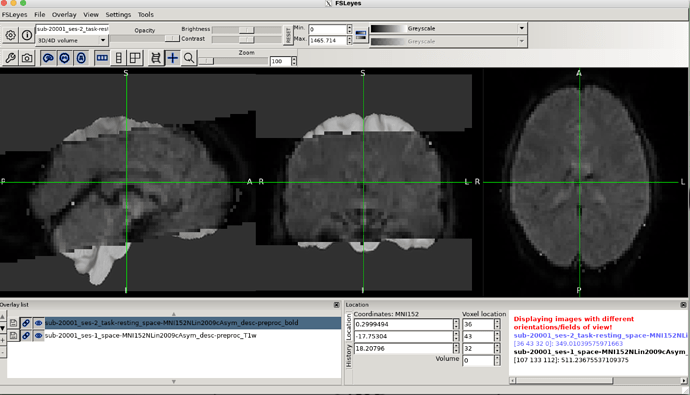The height and width of the screenshot is (395, 690).
Task: Select the preproc_bold overlay row
Action: (174, 323)
